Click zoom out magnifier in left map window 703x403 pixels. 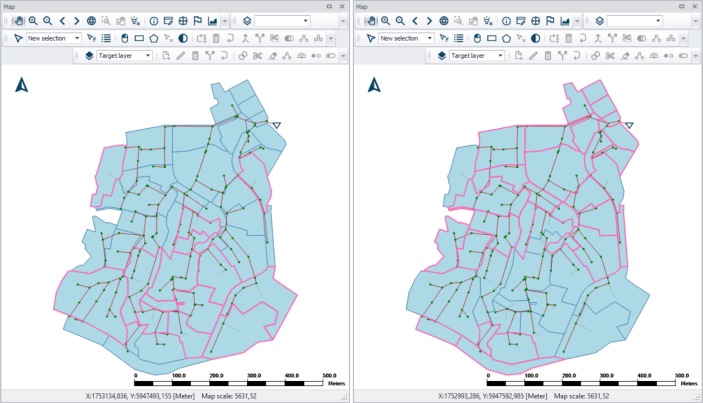[48, 21]
